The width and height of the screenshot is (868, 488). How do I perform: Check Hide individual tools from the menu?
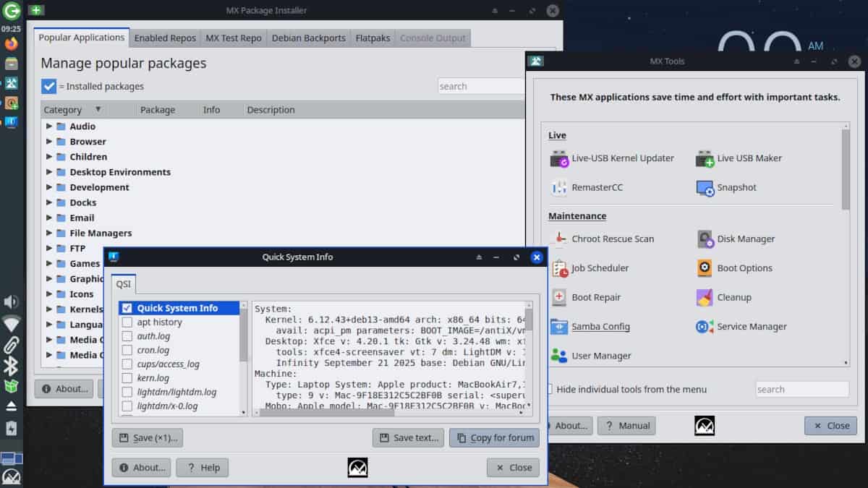(550, 389)
